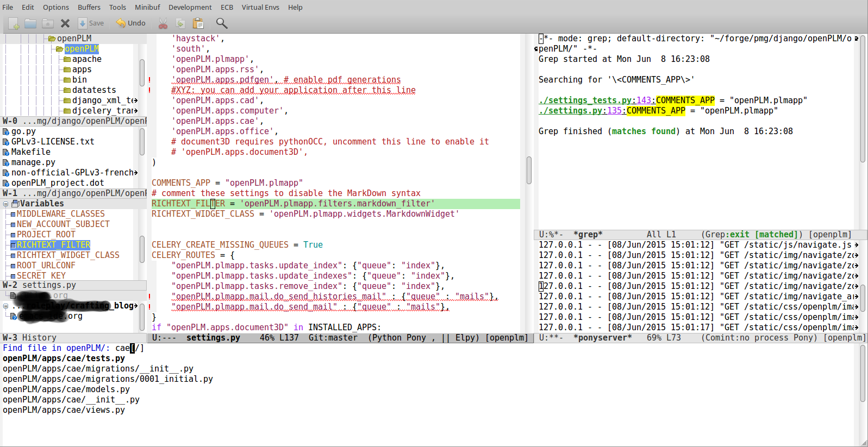Click the settings.py buffer name in modeline
The image size is (868, 447).
(213, 338)
